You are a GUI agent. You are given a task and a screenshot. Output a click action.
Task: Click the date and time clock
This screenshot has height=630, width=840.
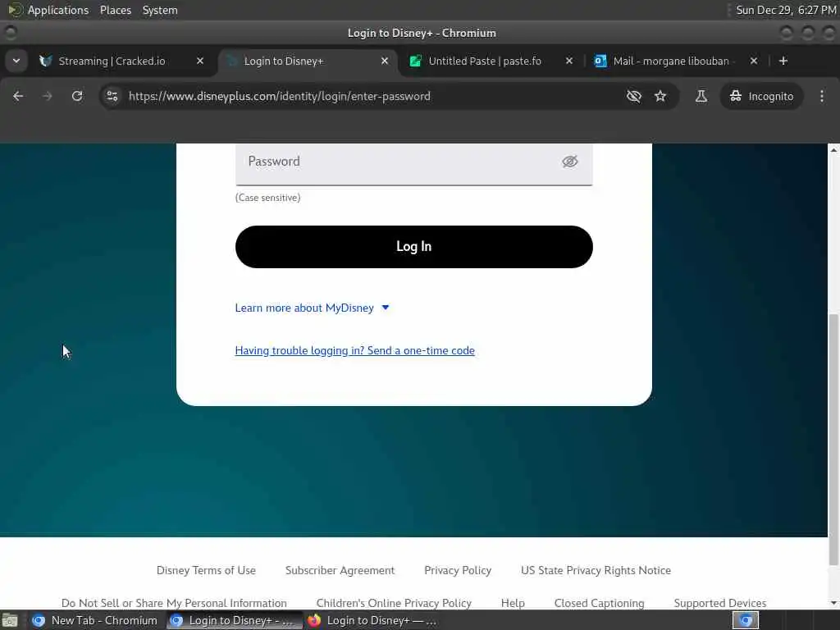point(786,10)
